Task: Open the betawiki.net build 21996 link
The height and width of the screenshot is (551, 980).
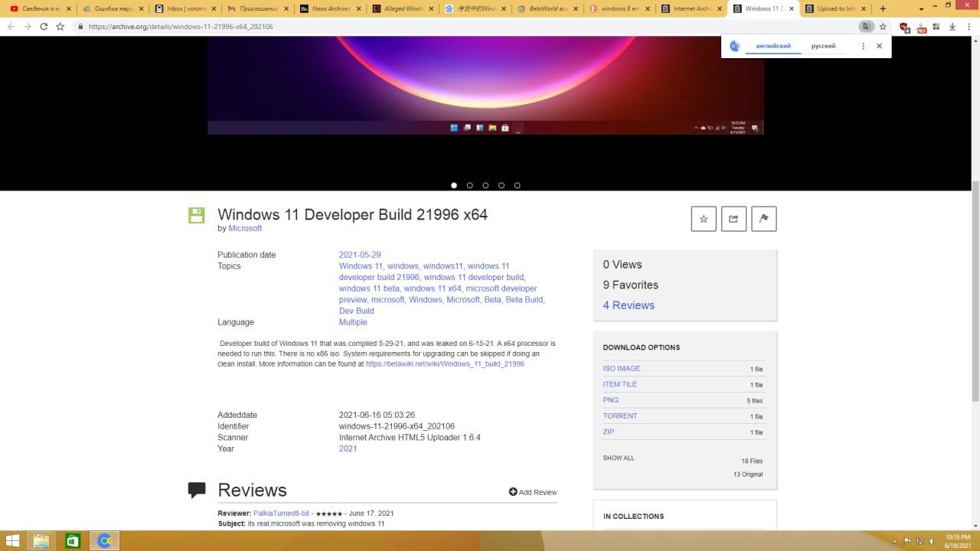Action: [445, 364]
